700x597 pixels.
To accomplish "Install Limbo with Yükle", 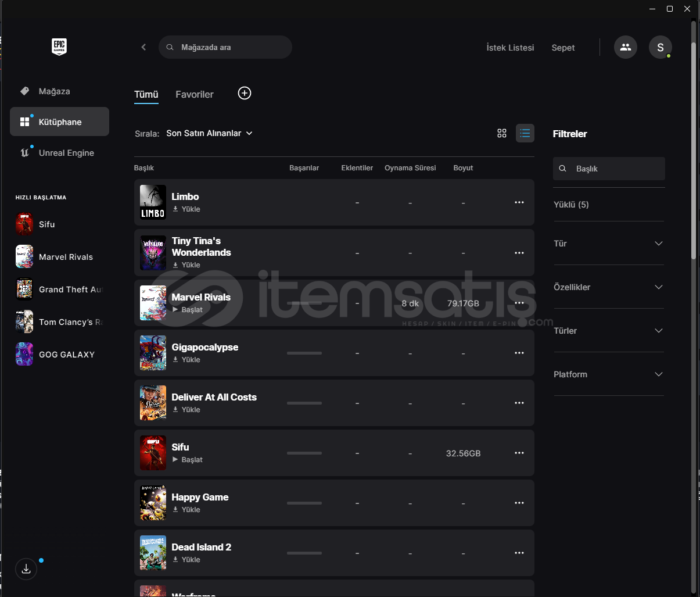I will pyautogui.click(x=186, y=209).
